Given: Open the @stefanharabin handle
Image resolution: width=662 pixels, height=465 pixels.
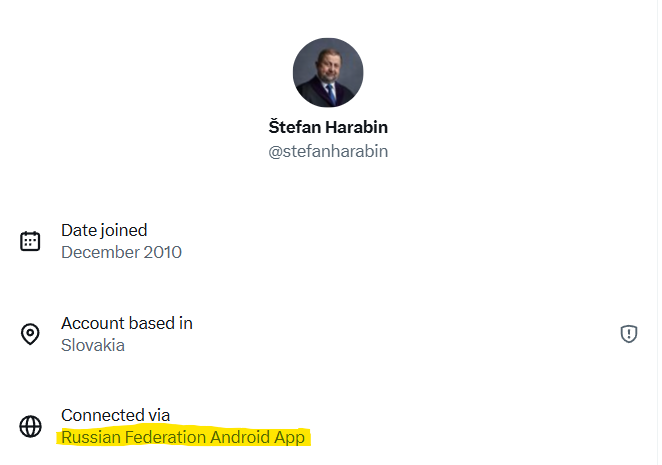Looking at the screenshot, I should (x=328, y=152).
